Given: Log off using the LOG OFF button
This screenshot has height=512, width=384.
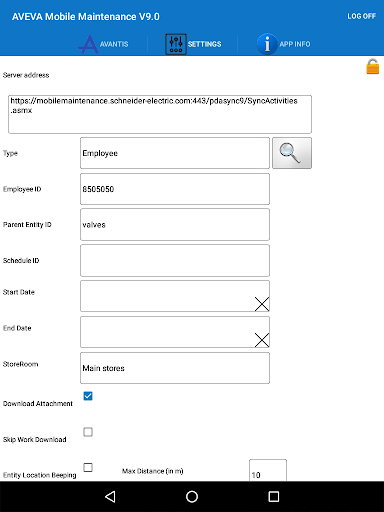Looking at the screenshot, I should 361,16.
